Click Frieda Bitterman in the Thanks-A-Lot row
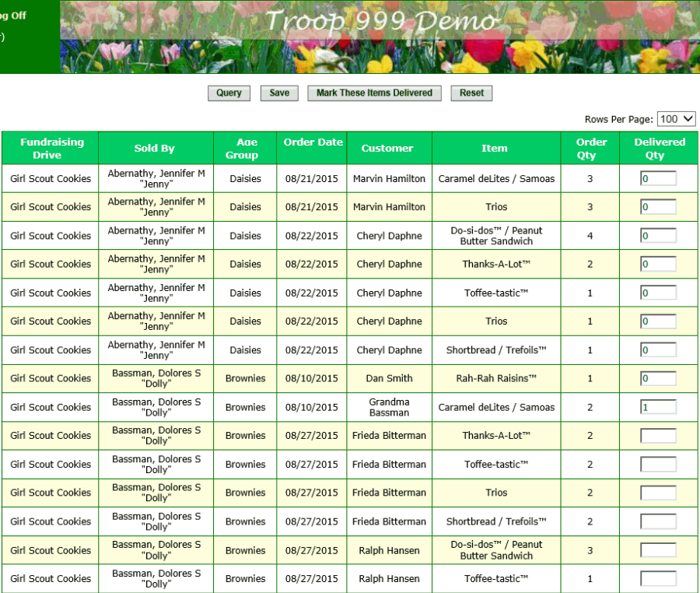Screen dimensions: 700x593 390,435
